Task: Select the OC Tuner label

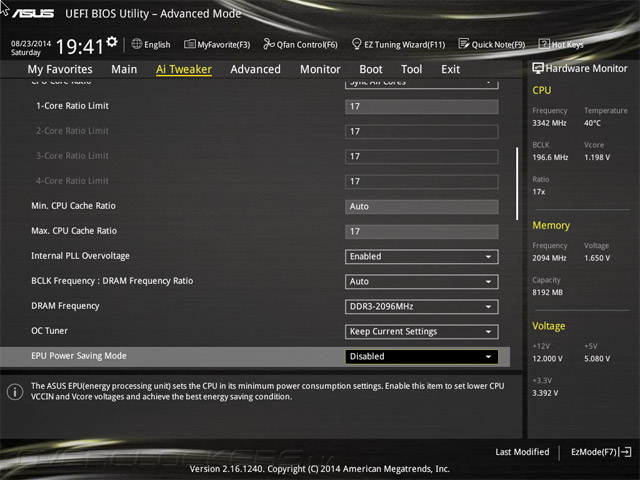Action: 49,331
